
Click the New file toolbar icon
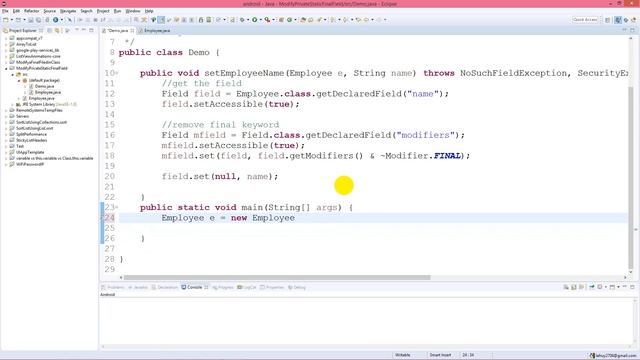[5, 20]
